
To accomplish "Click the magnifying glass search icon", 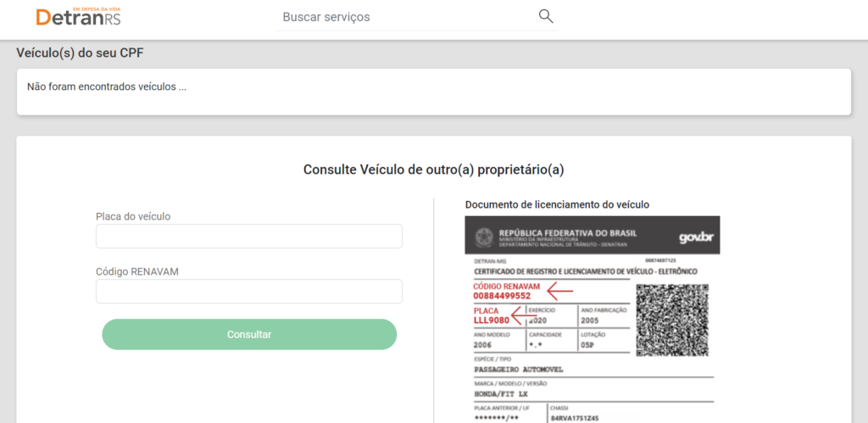I will coord(546,16).
